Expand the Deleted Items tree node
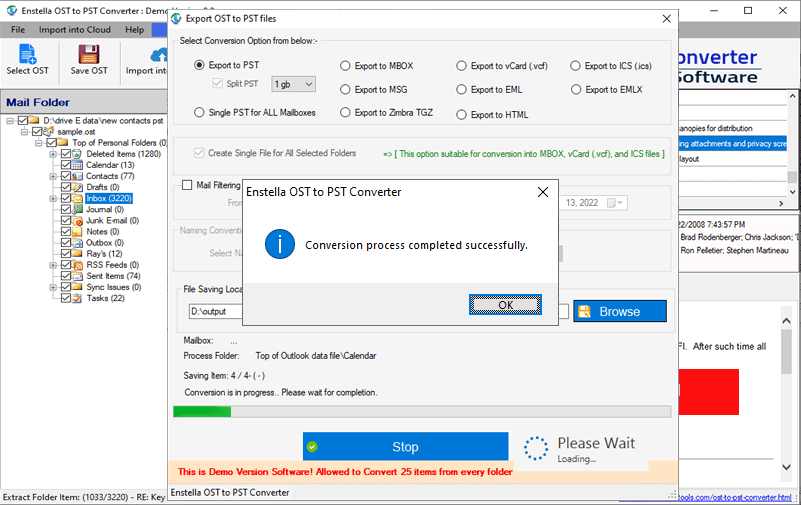The height and width of the screenshot is (505, 801). point(53,154)
